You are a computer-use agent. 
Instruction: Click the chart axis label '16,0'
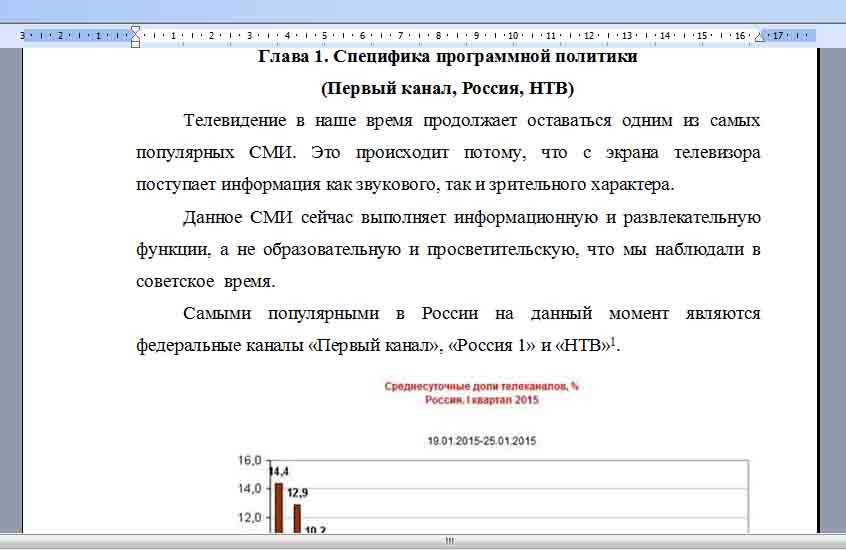coord(249,460)
